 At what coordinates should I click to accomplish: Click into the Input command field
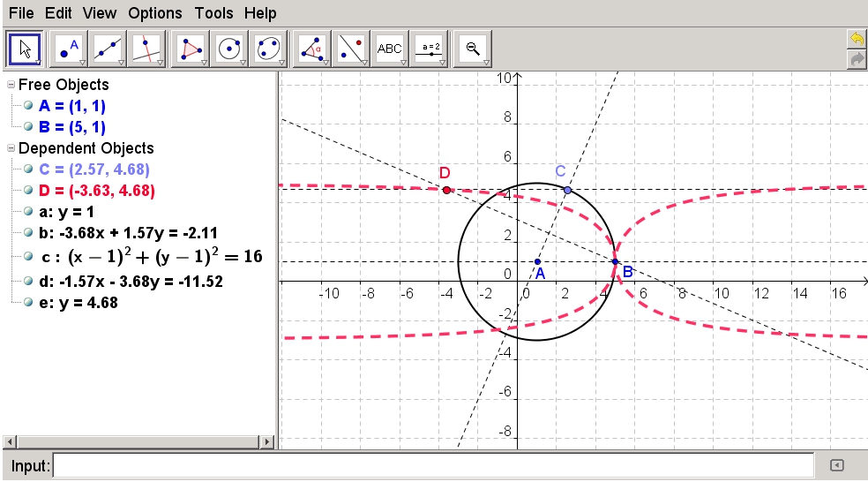[x=432, y=465]
